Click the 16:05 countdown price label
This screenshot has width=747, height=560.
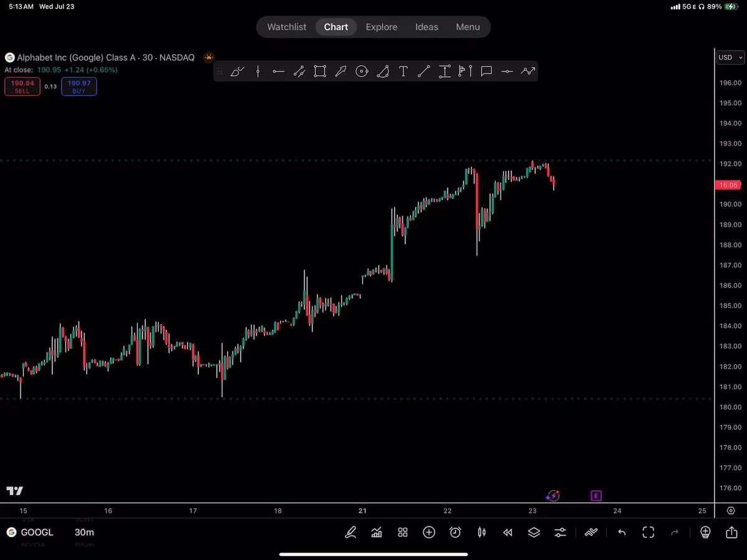point(728,185)
